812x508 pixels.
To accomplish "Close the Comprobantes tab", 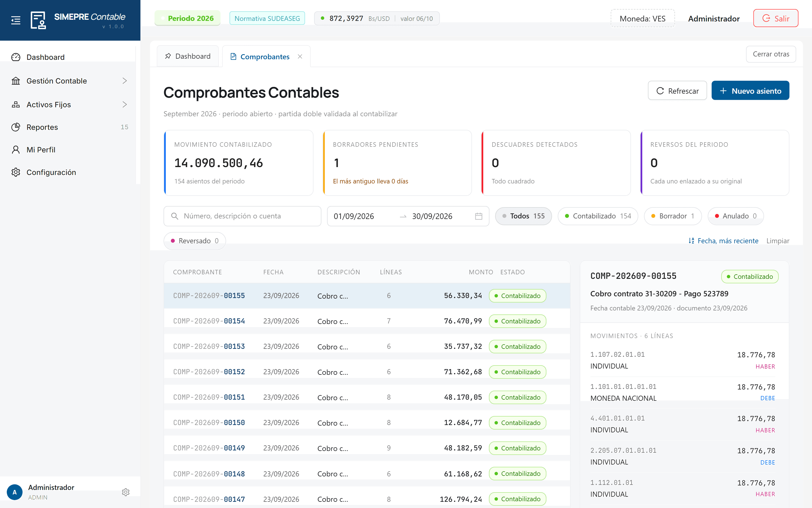I will 300,56.
